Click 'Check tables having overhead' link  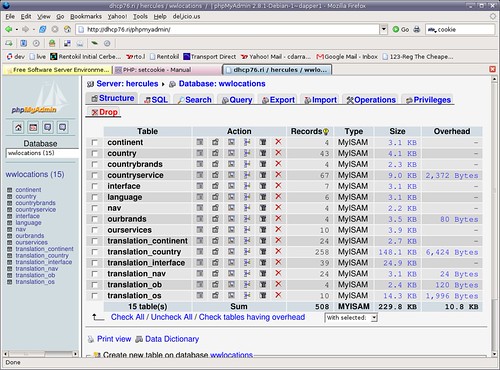click(252, 317)
